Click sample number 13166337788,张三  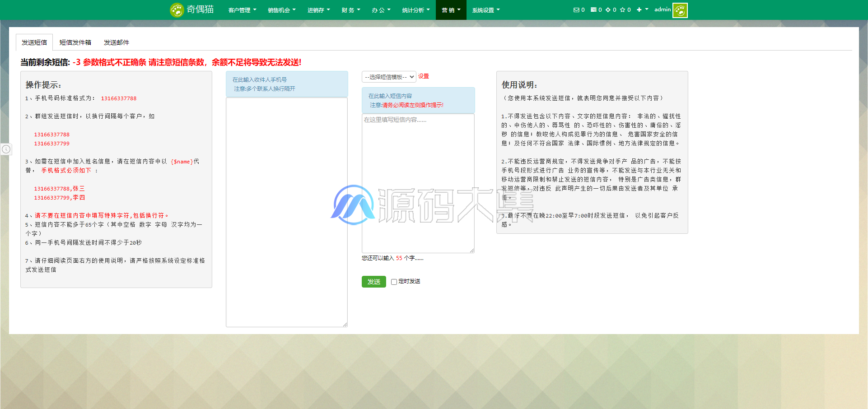coord(59,189)
